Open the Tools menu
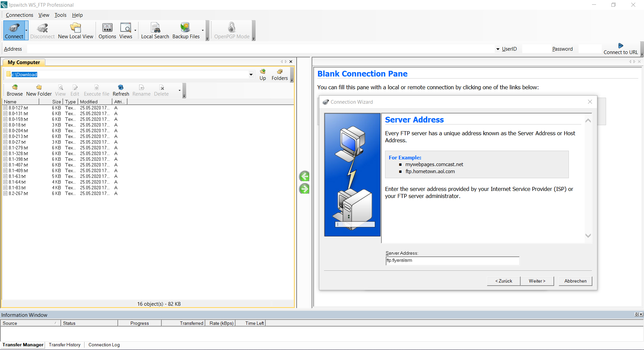Screen dimensions: 644x350 [60, 15]
